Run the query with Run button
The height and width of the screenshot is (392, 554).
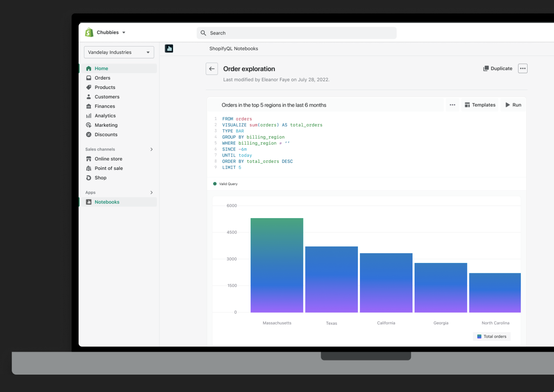click(513, 105)
